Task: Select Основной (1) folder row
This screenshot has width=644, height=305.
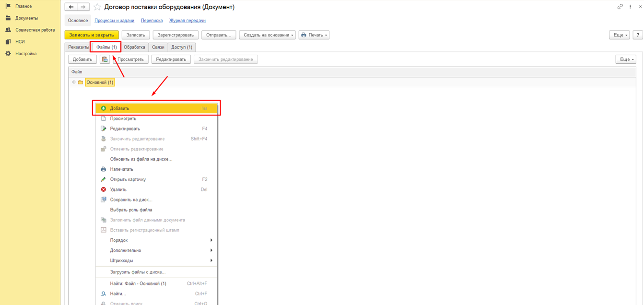Action: (352, 82)
